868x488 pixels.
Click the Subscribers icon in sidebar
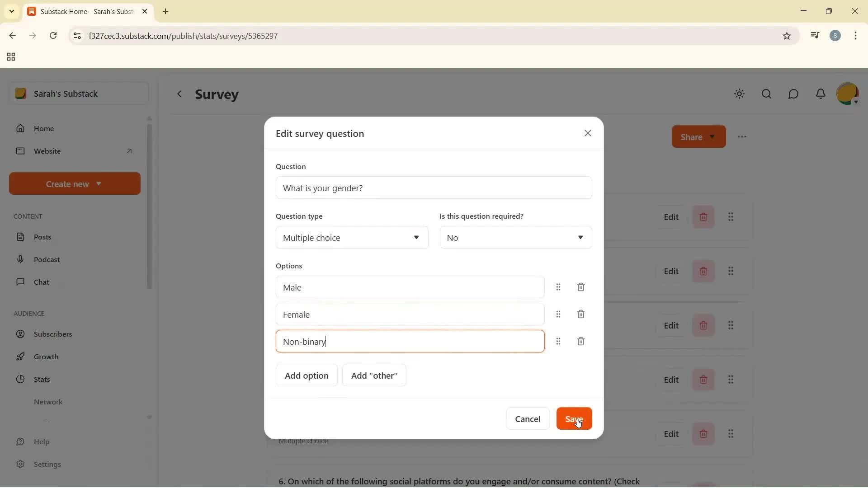tap(21, 334)
